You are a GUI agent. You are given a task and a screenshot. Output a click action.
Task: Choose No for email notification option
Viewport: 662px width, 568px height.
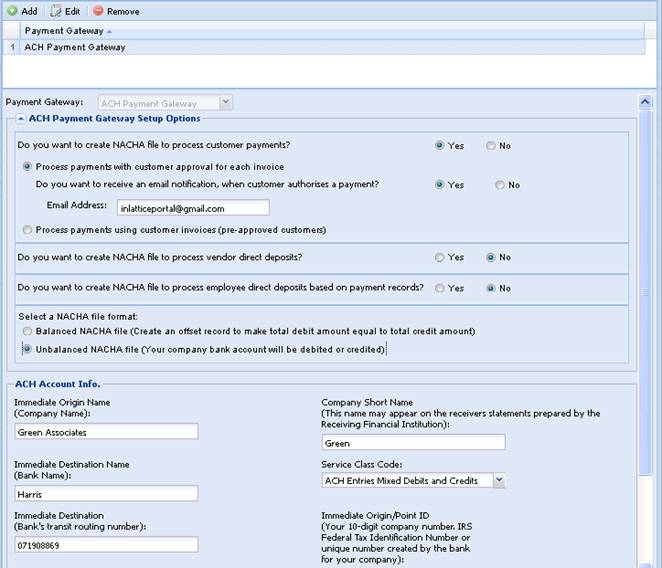pos(500,185)
